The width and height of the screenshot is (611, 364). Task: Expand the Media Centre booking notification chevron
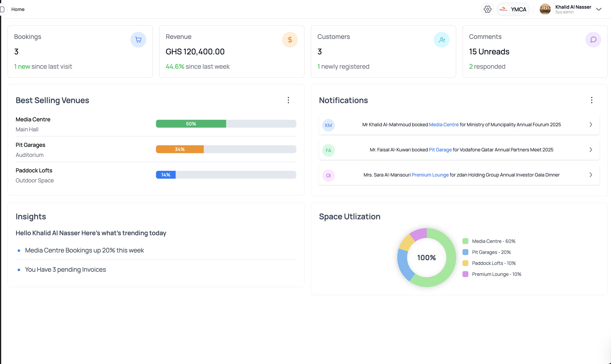[x=591, y=125]
